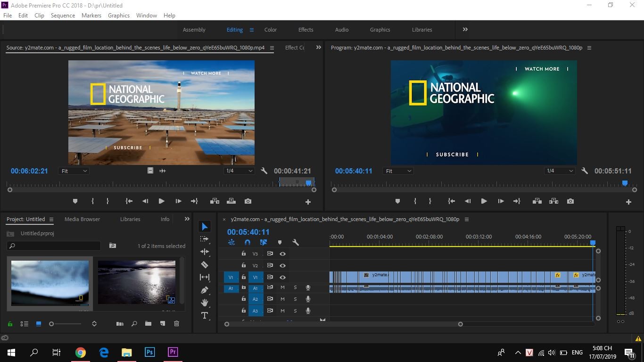Viewport: 644px width, 362px height.
Task: Click Find icon in Project panel
Action: [134, 324]
